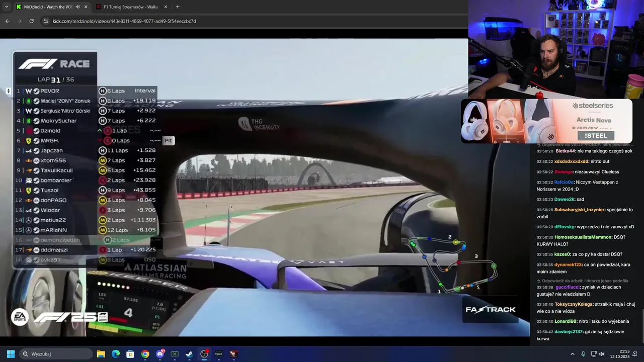Open chat user ToksycznyKolega's profile
This screenshot has width=644, height=362.
tap(574, 304)
